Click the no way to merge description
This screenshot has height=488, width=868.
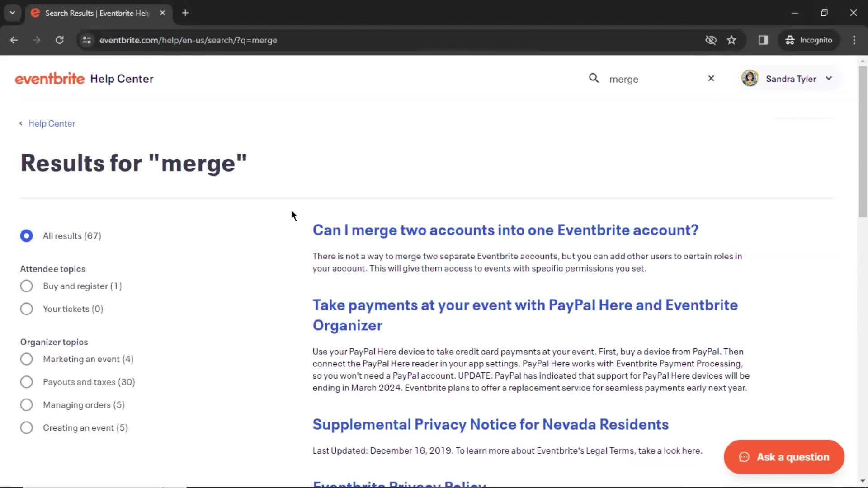pos(527,262)
